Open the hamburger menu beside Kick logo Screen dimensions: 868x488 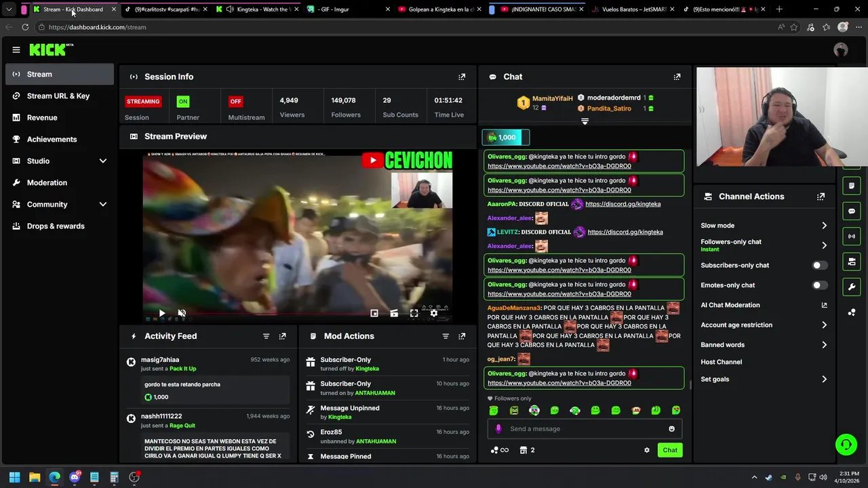[16, 49]
